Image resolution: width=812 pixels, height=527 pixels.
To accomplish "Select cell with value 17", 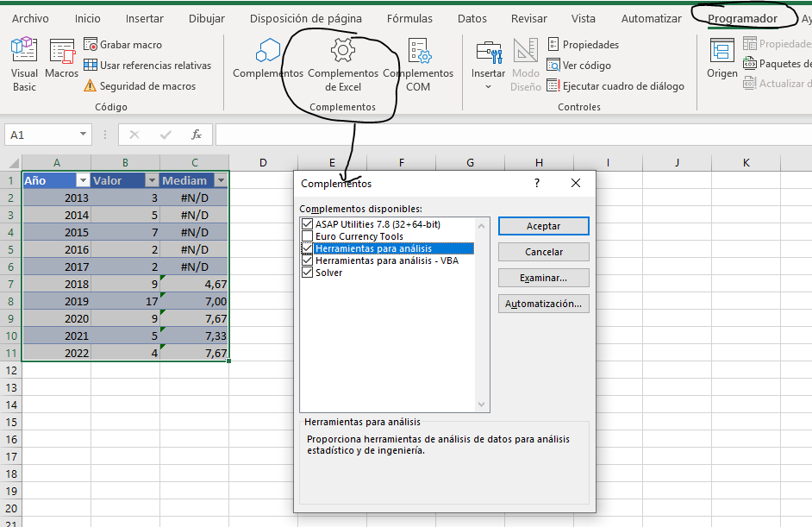I will coord(125,301).
